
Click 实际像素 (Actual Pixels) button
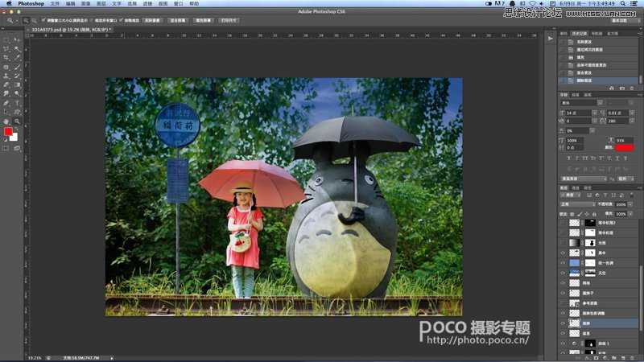152,20
